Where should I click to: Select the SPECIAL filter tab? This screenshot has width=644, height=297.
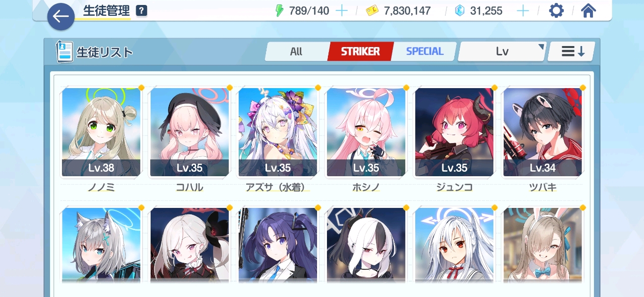coord(425,51)
